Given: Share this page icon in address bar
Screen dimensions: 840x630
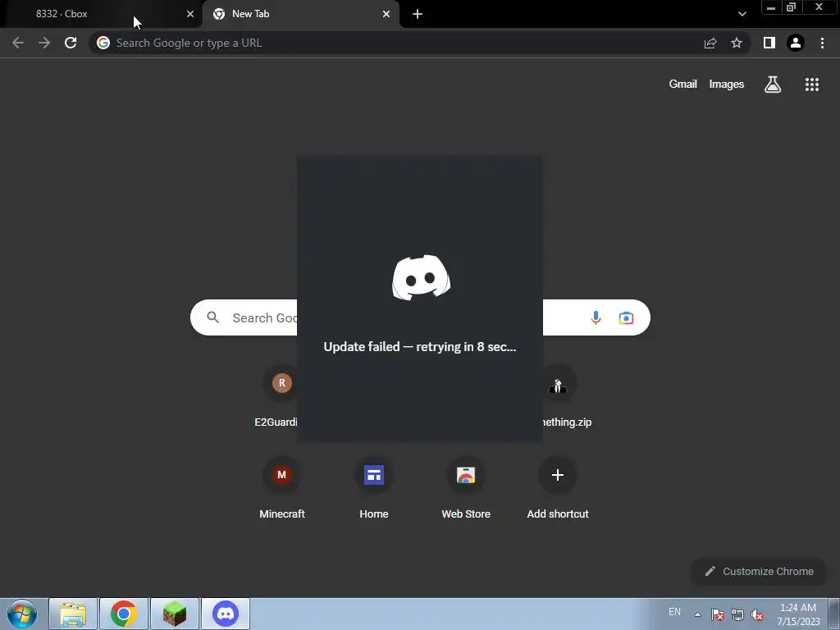Looking at the screenshot, I should tap(710, 43).
